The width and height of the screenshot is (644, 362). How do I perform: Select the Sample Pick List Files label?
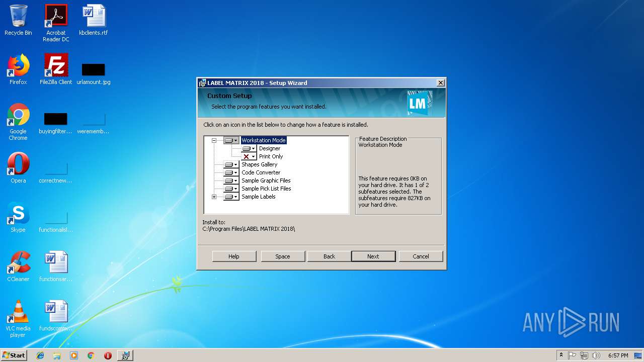(266, 189)
